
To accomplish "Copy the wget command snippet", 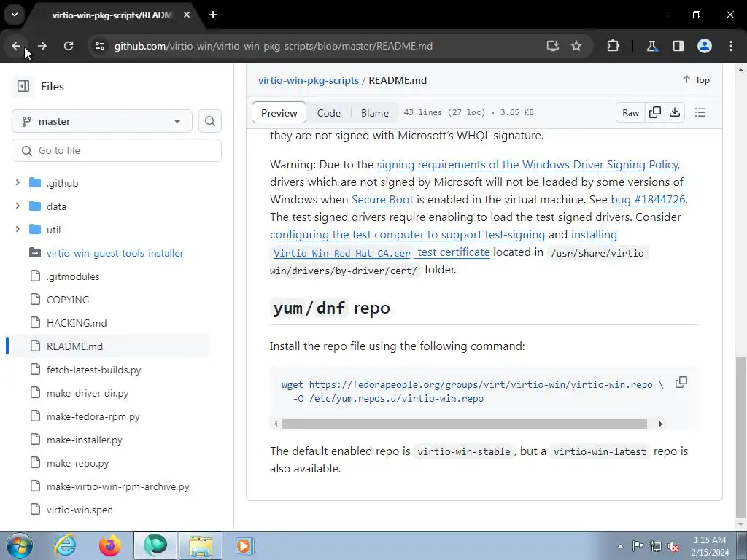I will tap(681, 382).
